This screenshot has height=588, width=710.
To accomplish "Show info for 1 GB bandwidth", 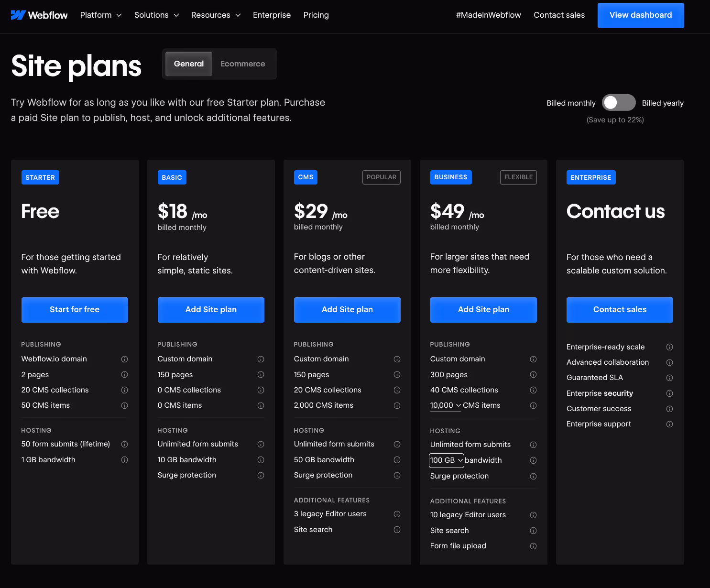I will pyautogui.click(x=124, y=460).
